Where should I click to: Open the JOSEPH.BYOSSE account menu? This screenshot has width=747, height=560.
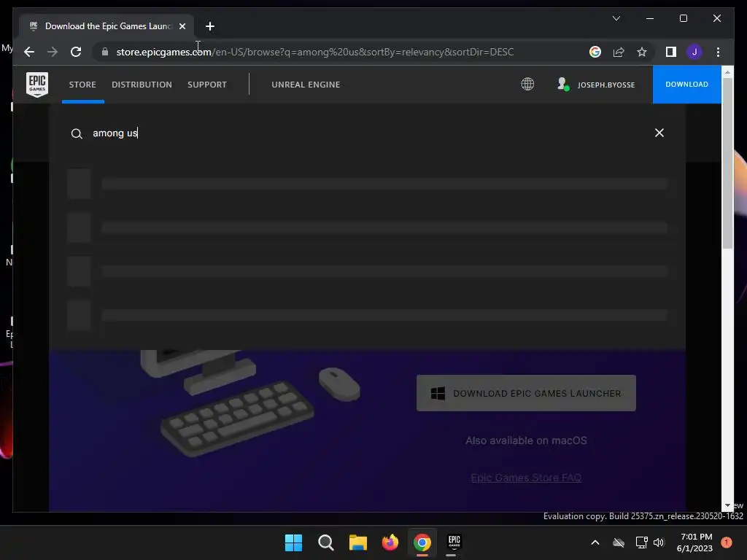click(x=596, y=85)
